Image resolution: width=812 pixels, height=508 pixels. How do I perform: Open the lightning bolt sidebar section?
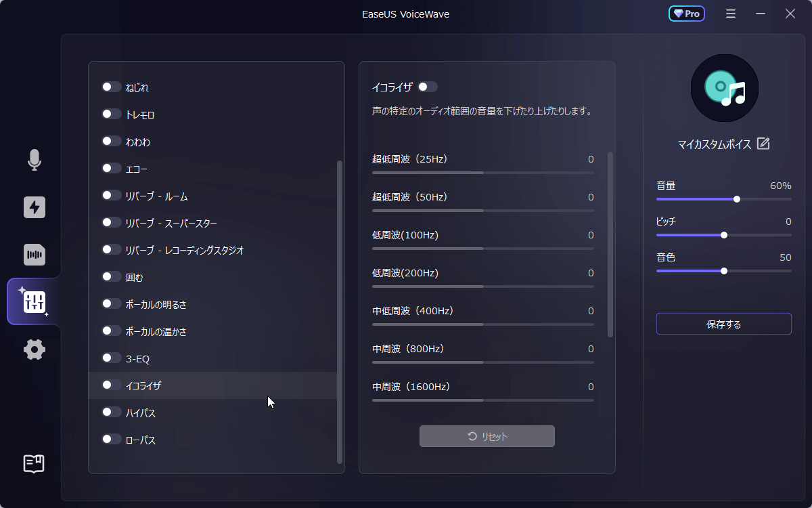coord(35,207)
